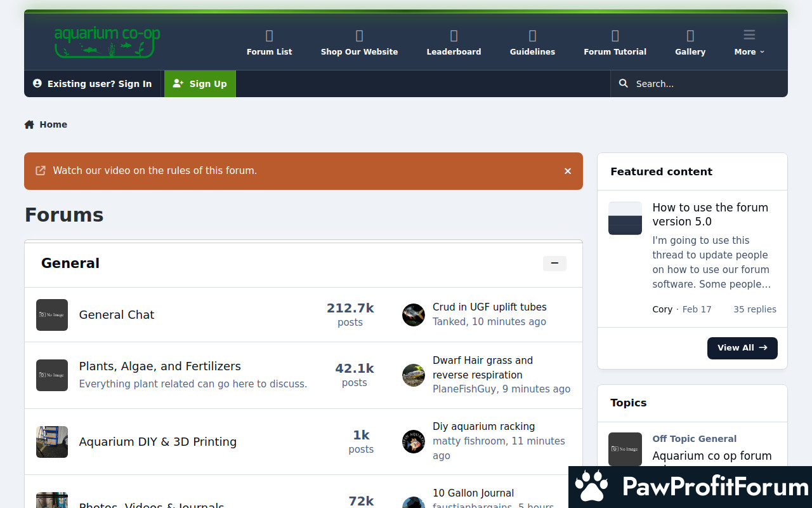Click Plants, Algae, and Fertilizers forum icon
The height and width of the screenshot is (508, 812).
[52, 375]
